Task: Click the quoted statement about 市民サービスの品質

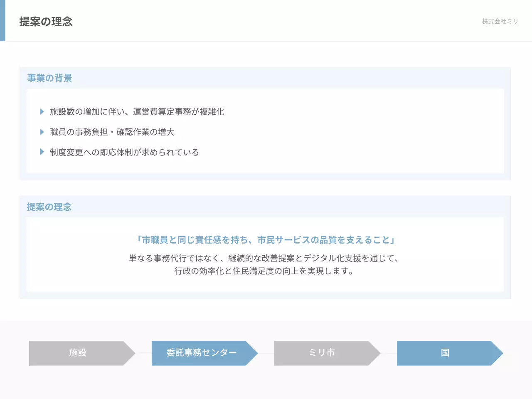Action: 266,240
